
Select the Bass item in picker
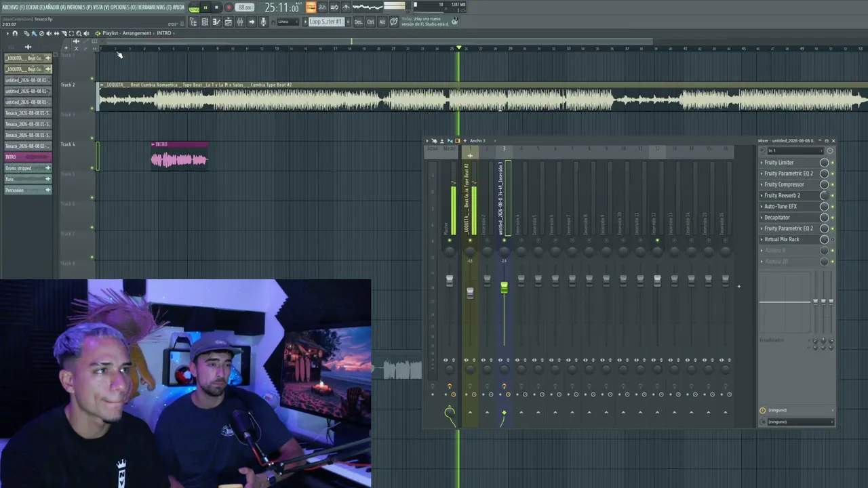click(x=28, y=179)
